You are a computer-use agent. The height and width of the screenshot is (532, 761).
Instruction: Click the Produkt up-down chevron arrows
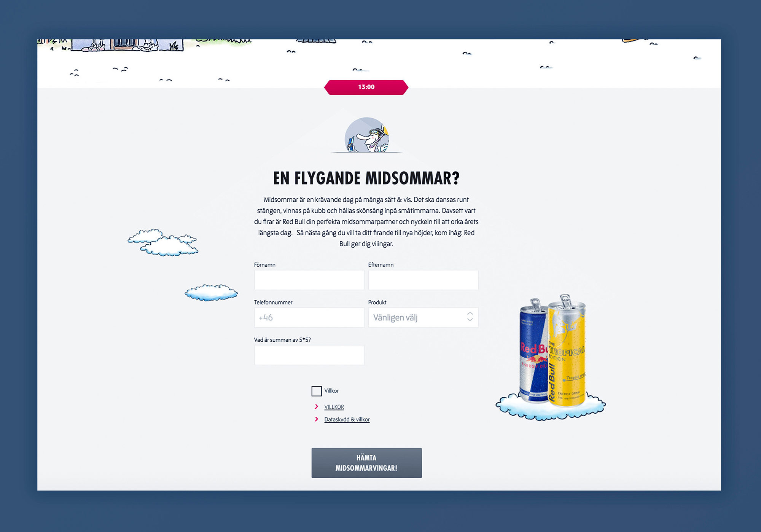coord(470,317)
